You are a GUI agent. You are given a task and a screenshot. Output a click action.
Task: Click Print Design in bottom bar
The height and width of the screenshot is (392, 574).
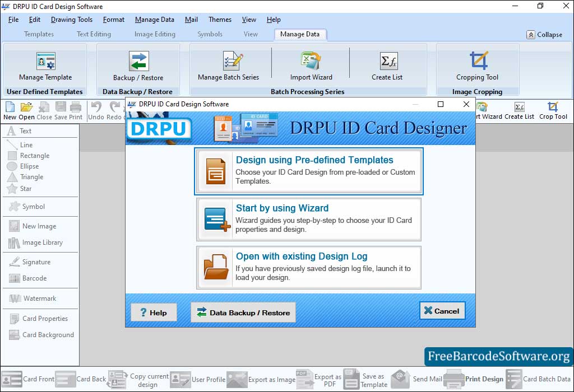coord(473,379)
